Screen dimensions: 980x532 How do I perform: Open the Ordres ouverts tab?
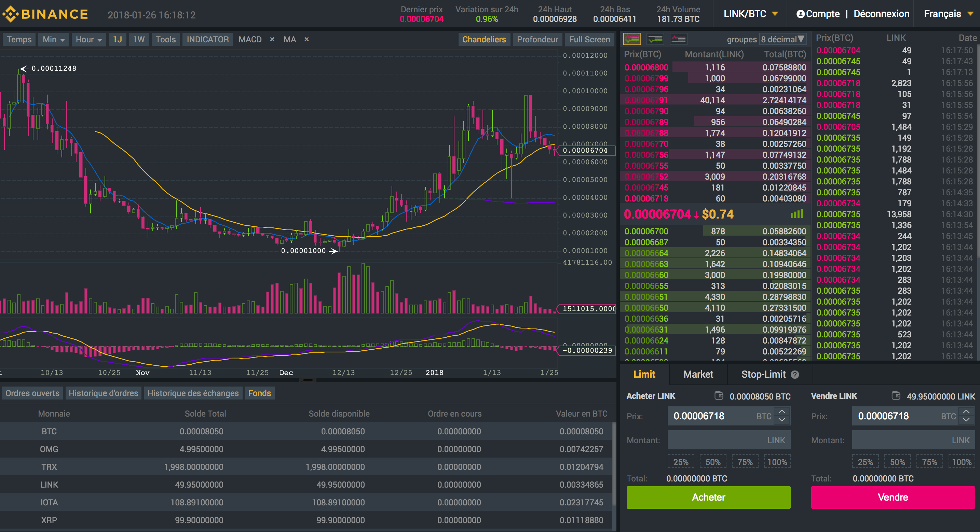pyautogui.click(x=32, y=393)
